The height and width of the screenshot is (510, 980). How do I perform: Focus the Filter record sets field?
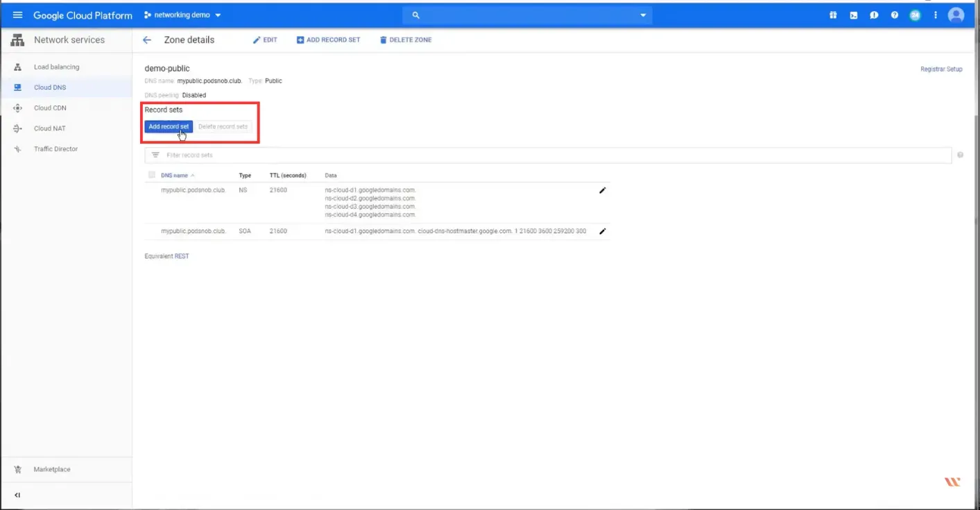[x=548, y=155]
